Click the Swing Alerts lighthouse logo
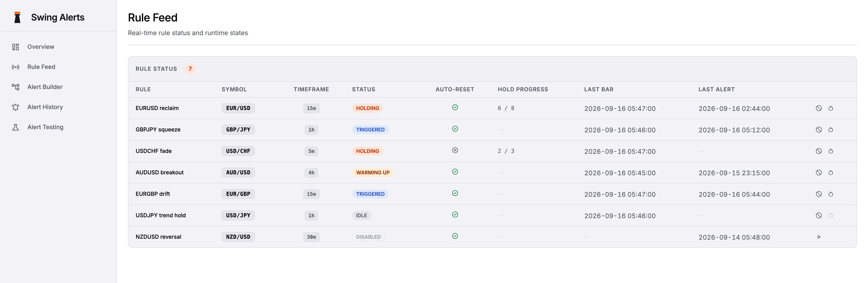 tap(17, 17)
